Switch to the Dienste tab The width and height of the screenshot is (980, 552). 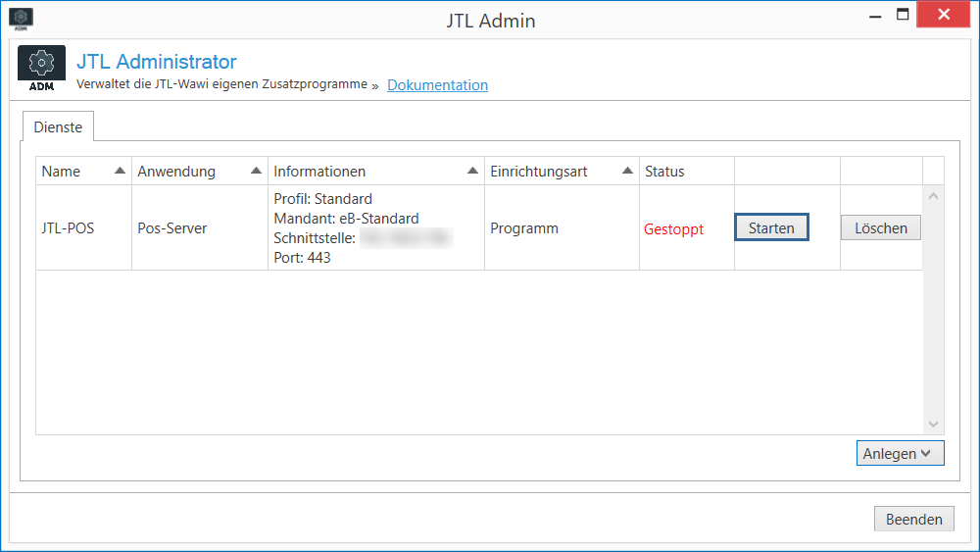[58, 127]
